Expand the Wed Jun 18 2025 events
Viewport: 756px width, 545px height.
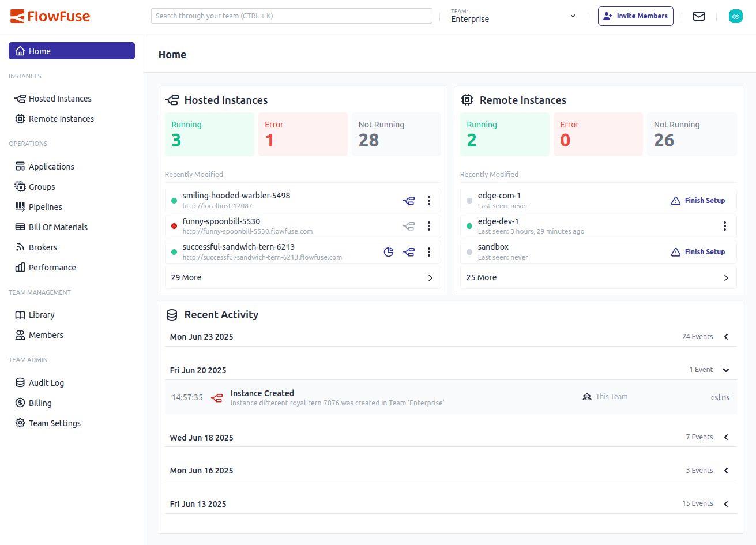[725, 437]
